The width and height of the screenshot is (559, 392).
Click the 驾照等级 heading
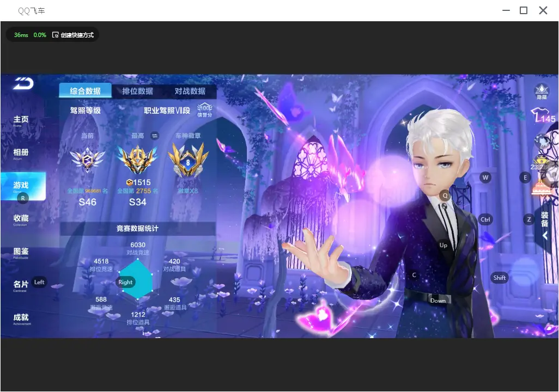click(85, 111)
